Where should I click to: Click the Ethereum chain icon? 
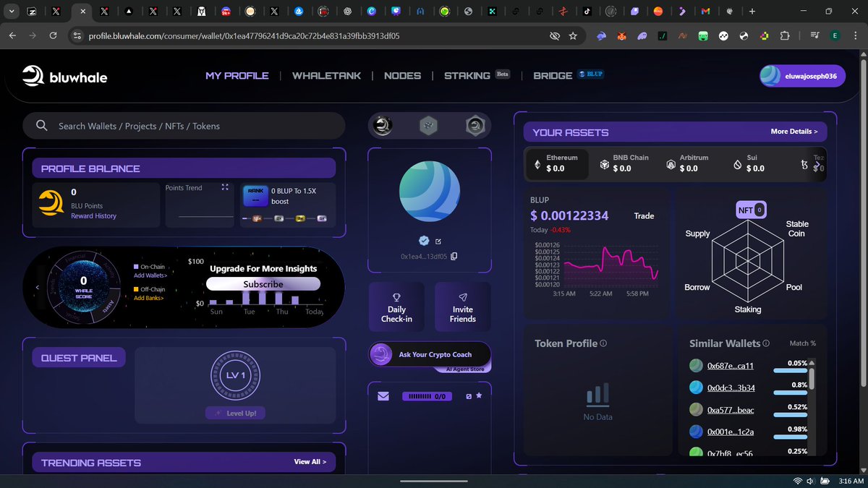(537, 165)
